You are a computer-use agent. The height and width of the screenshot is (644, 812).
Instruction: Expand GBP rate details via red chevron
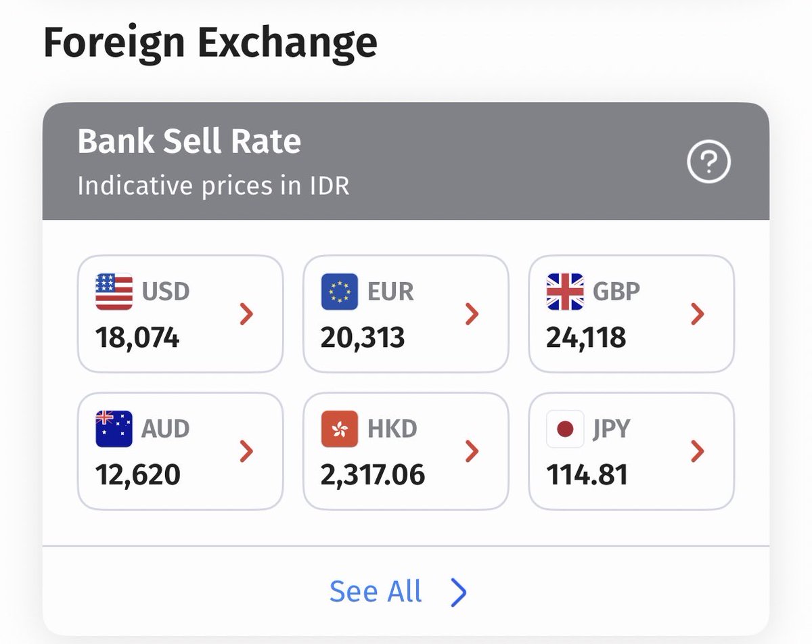coord(698,314)
